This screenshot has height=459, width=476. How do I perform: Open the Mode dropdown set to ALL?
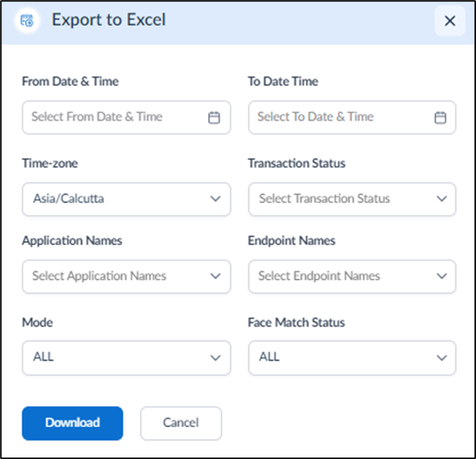[x=127, y=358]
